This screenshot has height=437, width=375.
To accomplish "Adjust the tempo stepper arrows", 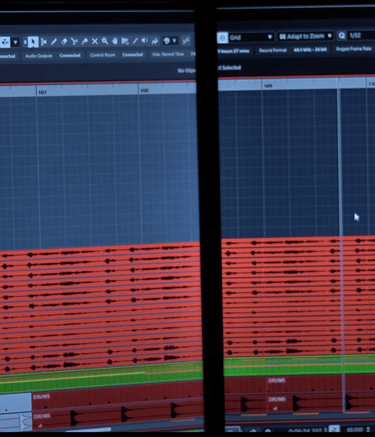I will [368, 429].
